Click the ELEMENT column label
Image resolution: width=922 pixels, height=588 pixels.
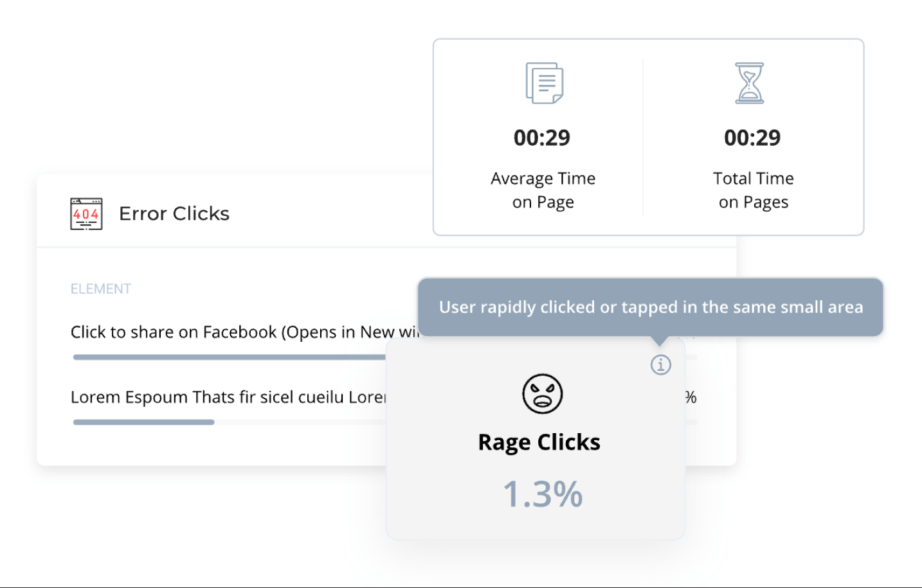101,289
